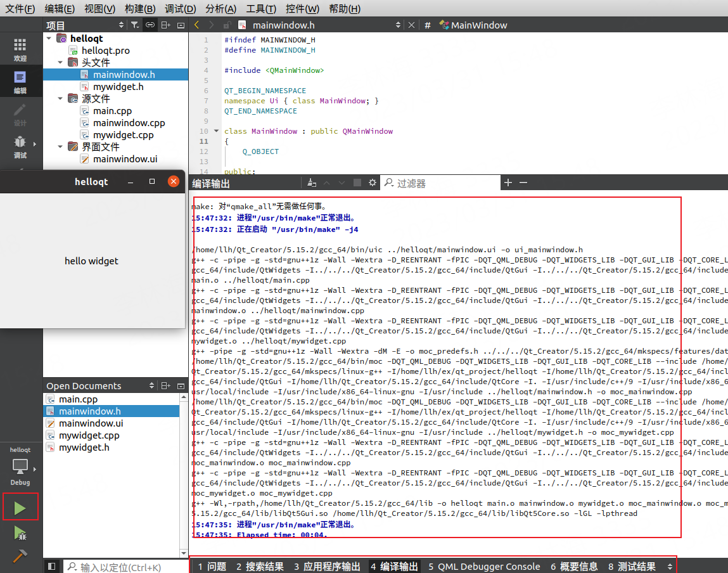Open the helloqt Debug kit selector

click(20, 467)
